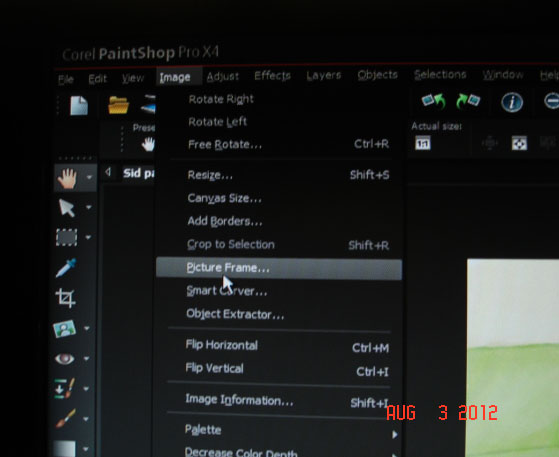Choose Flip Horizontal menu entry

click(279, 346)
